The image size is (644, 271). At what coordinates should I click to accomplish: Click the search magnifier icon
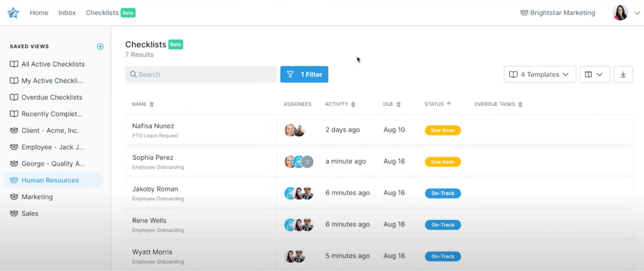[132, 74]
